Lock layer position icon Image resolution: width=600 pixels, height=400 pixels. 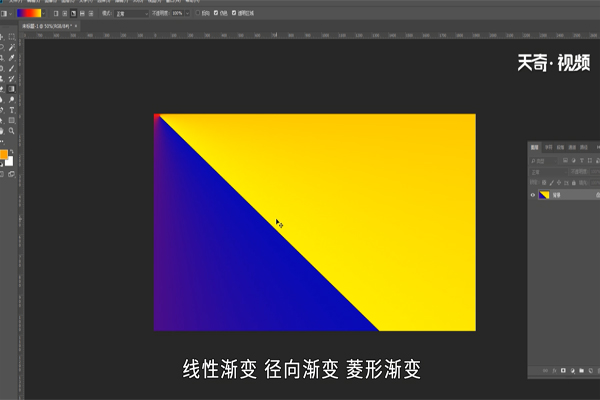tap(559, 183)
